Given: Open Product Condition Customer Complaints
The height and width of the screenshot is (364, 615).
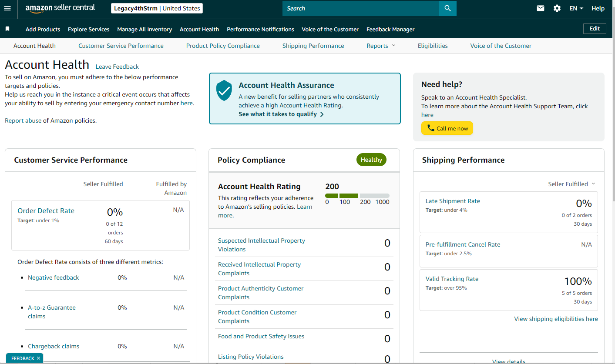Looking at the screenshot, I should (257, 317).
